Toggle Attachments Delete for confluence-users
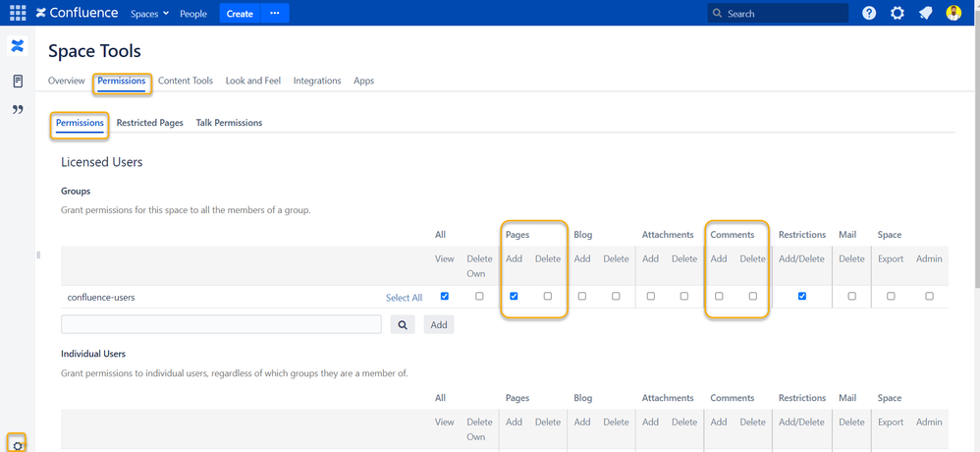 (x=684, y=297)
